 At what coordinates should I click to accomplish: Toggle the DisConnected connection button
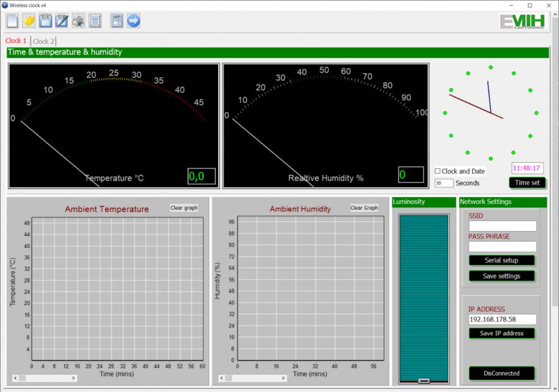(502, 373)
